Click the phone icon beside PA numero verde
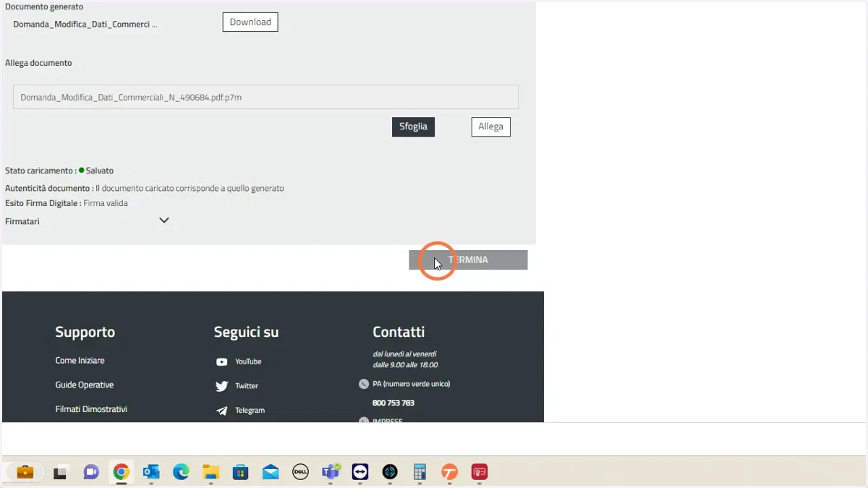868x488 pixels. 364,384
